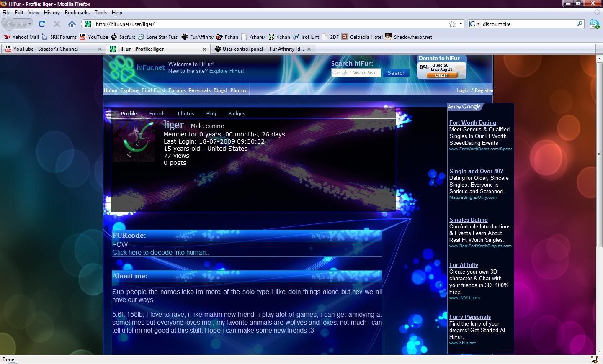Click the Home icon in navigation toolbar
The height and width of the screenshot is (364, 603).
pyautogui.click(x=72, y=24)
